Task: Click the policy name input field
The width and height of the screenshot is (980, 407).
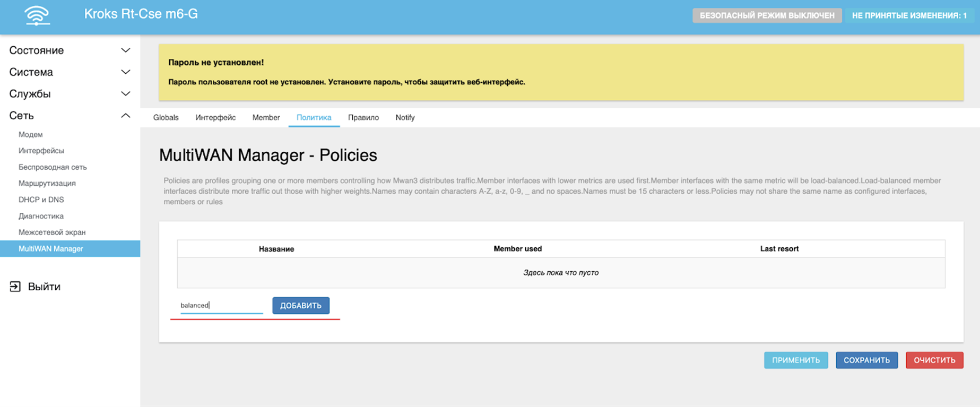Action: [221, 306]
